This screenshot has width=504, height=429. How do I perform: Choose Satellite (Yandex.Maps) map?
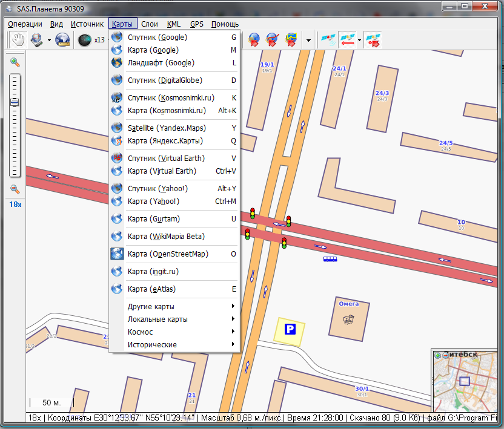[174, 128]
